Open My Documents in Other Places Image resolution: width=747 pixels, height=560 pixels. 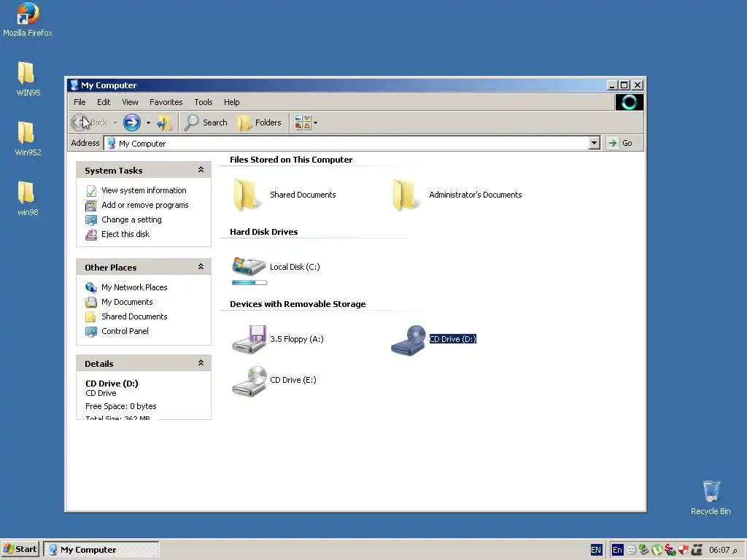127,302
